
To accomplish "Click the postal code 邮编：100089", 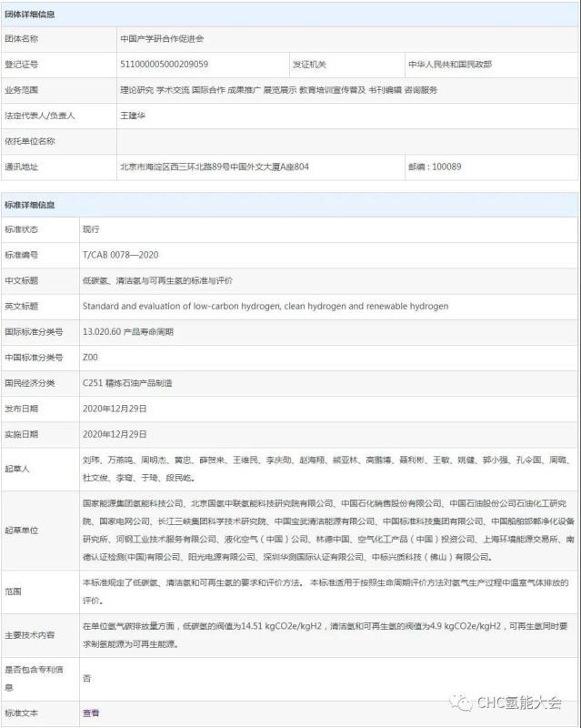I will [x=435, y=167].
